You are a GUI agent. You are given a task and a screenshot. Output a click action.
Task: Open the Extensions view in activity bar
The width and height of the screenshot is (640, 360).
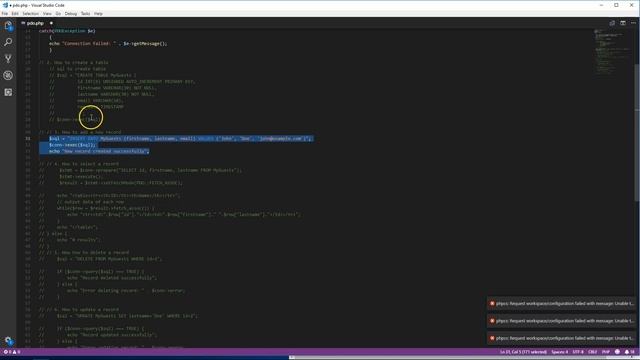coord(8,92)
